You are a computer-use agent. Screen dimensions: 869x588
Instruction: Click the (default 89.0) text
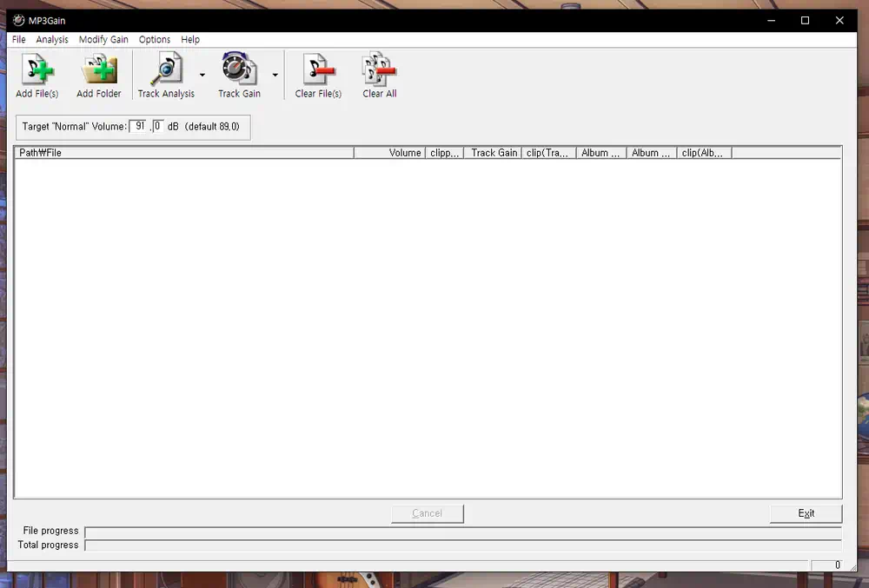(x=212, y=126)
